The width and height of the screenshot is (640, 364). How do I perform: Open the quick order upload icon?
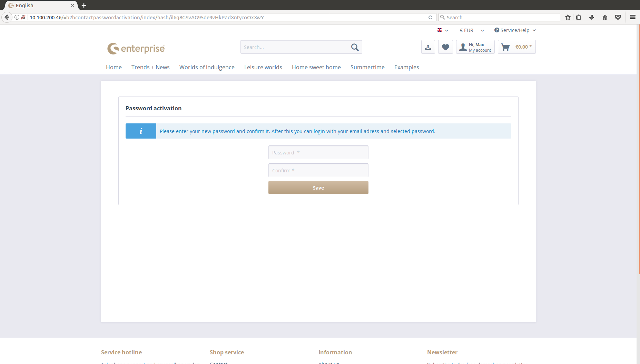coord(428,47)
